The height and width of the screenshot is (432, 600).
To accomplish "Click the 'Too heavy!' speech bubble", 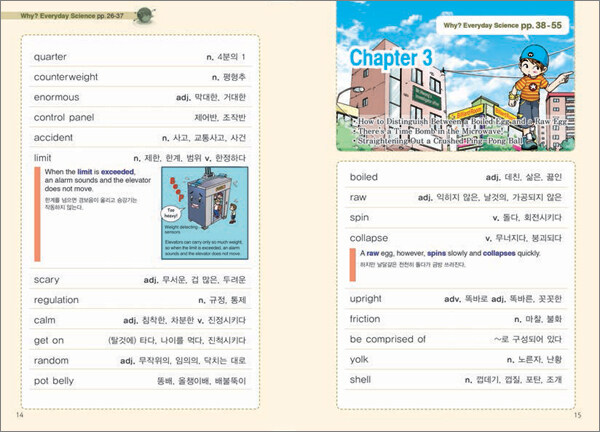I will click(x=171, y=213).
